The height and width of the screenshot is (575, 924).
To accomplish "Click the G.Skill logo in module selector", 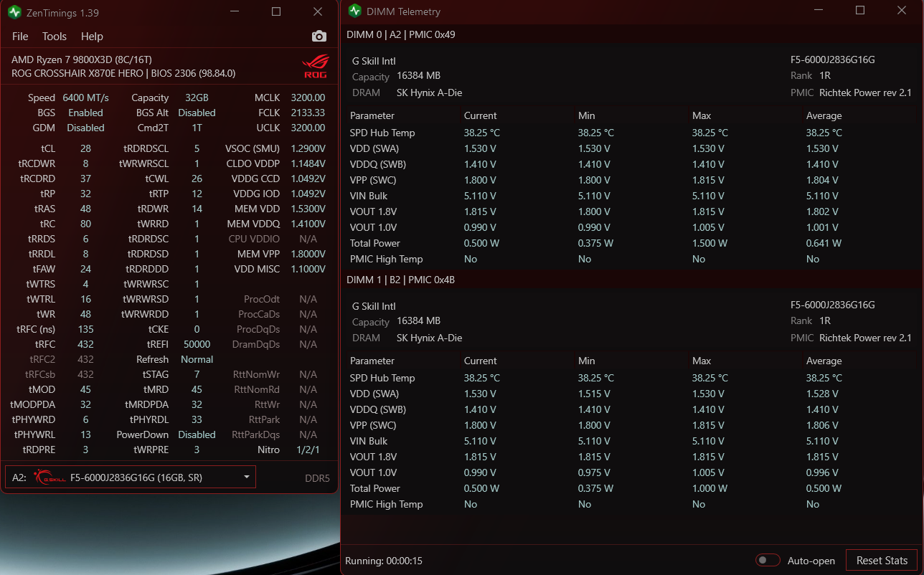I will click(49, 477).
